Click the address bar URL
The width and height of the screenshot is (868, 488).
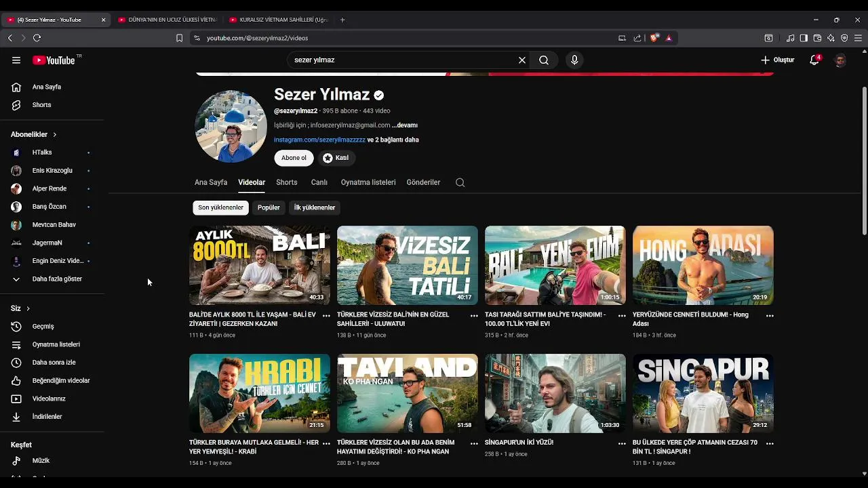point(257,38)
